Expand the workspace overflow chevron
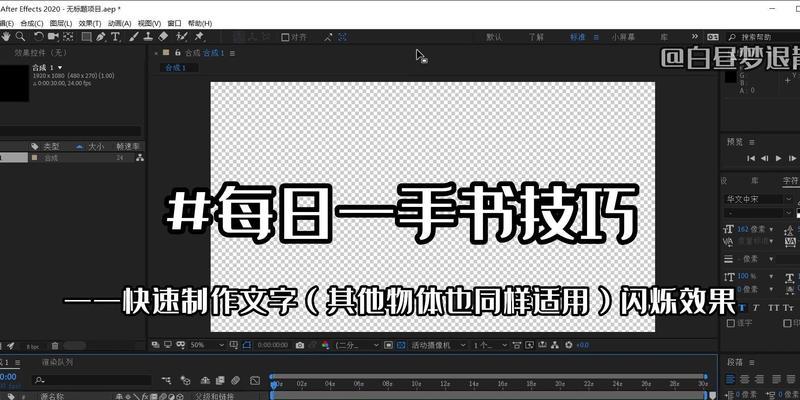The height and width of the screenshot is (400, 800). tap(694, 37)
